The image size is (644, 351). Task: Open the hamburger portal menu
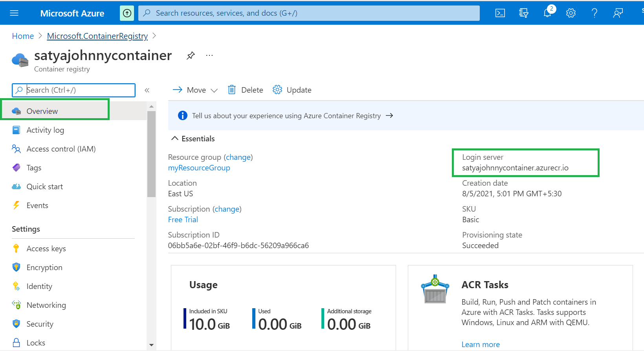14,13
